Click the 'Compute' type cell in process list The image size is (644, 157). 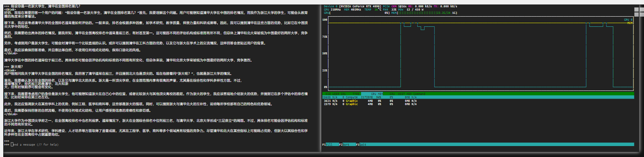click(x=352, y=97)
